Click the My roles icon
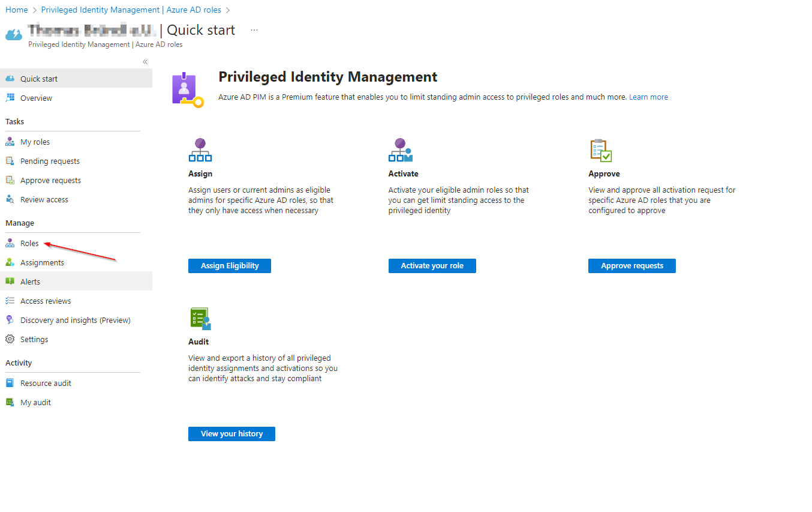 coord(10,142)
